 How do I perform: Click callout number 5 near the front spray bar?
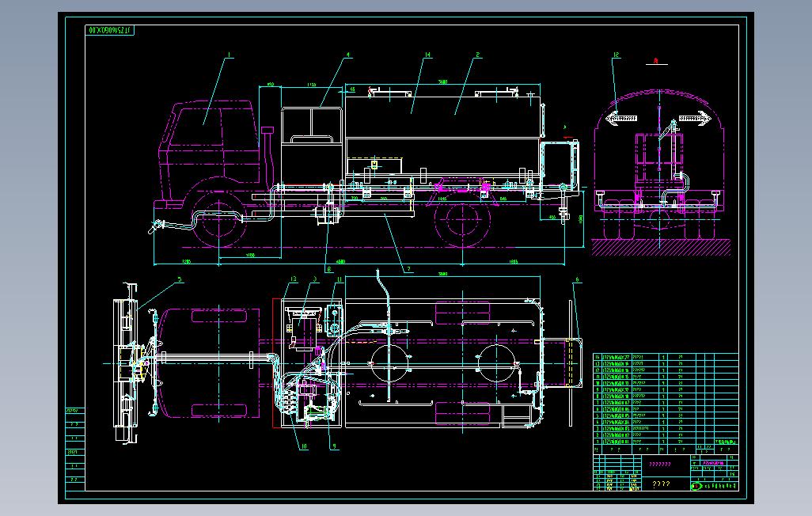click(x=180, y=279)
